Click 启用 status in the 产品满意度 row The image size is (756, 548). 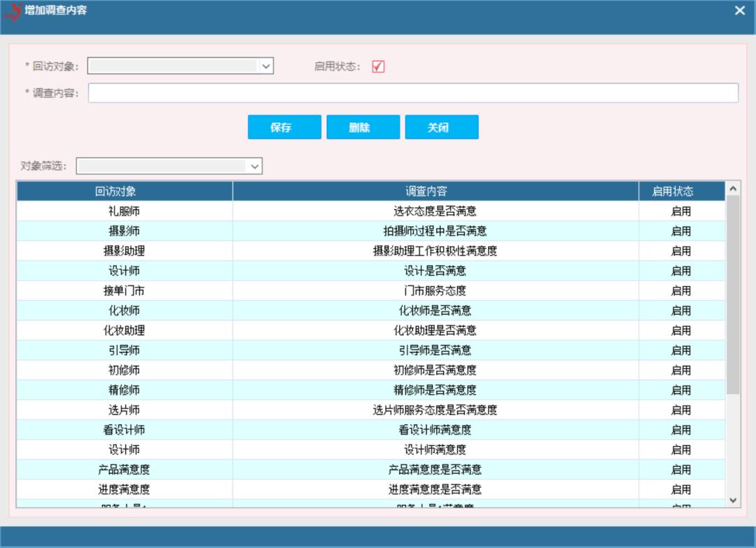(681, 470)
